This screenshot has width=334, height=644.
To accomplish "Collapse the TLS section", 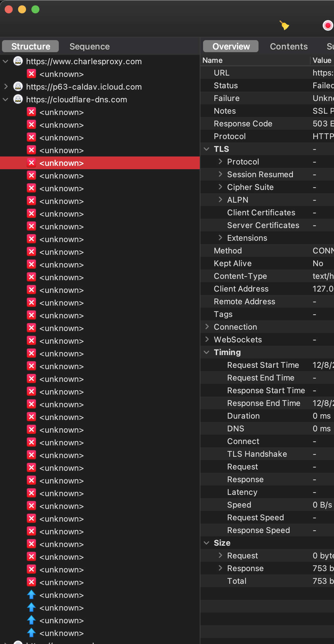I will pyautogui.click(x=206, y=149).
